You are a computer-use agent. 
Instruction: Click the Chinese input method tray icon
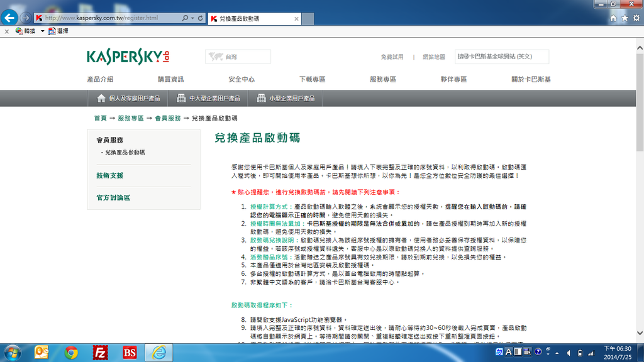pos(499,352)
